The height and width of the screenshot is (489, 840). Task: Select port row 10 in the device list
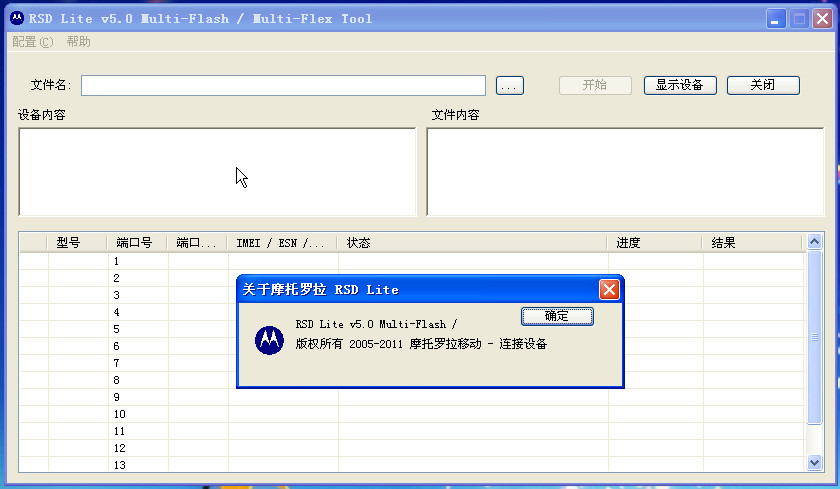(x=412, y=415)
